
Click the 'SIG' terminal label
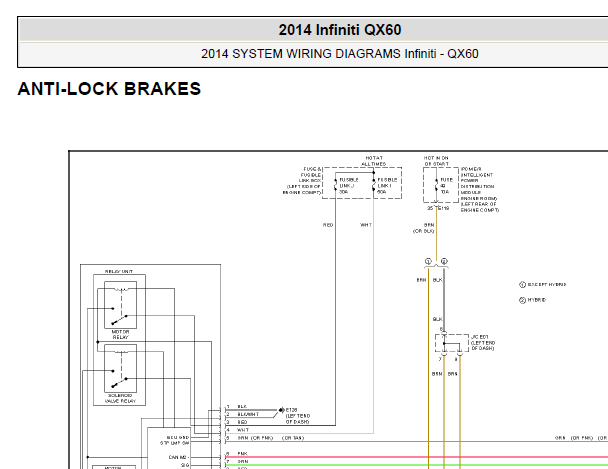[185, 465]
